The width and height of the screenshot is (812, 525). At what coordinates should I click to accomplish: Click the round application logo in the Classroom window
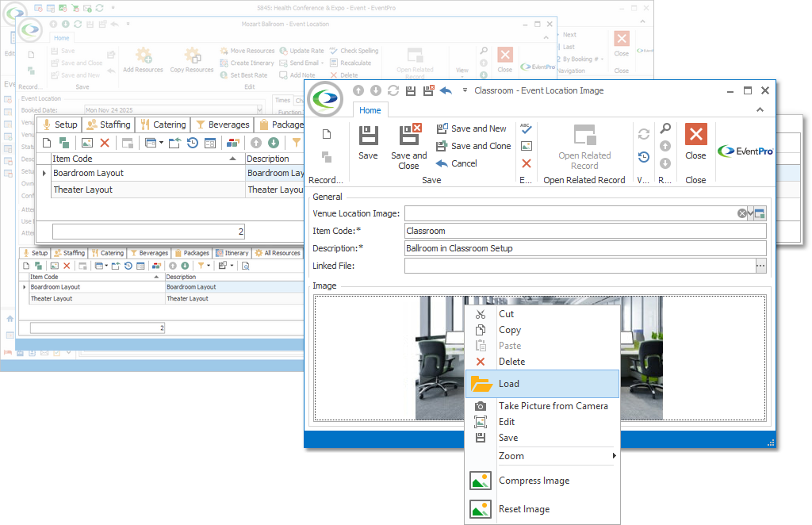pyautogui.click(x=325, y=98)
